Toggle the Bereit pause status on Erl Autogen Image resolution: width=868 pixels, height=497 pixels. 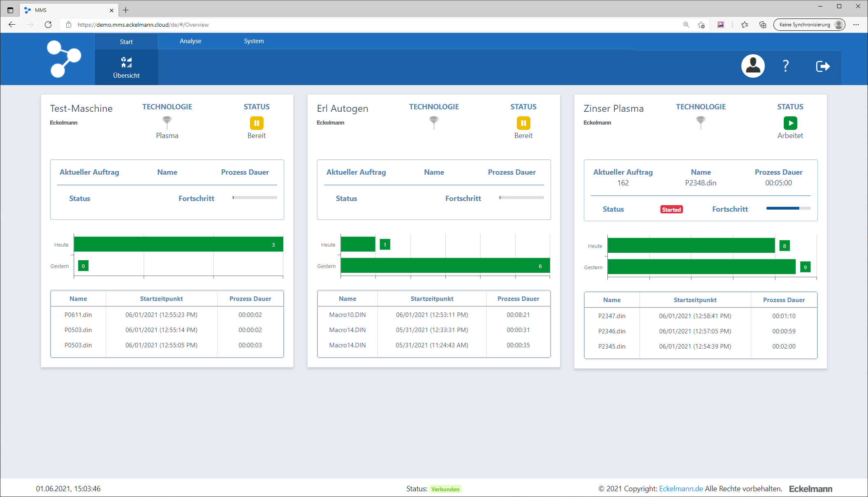pyautogui.click(x=523, y=123)
